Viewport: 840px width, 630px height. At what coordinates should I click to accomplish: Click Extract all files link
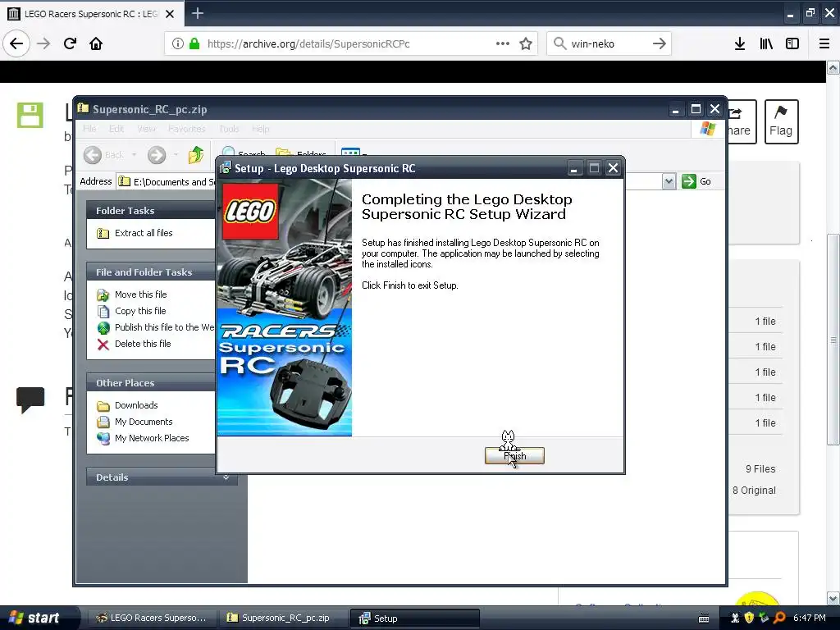point(144,233)
